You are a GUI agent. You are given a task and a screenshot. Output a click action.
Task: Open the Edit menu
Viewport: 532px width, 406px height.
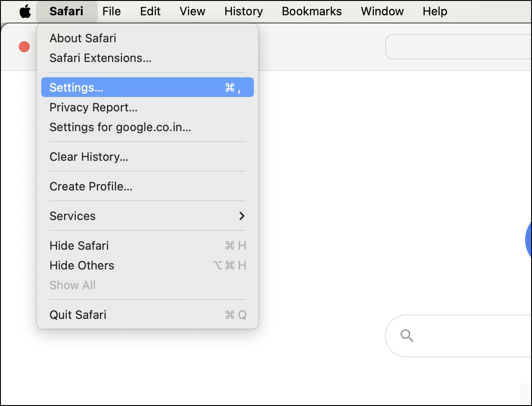pos(150,11)
